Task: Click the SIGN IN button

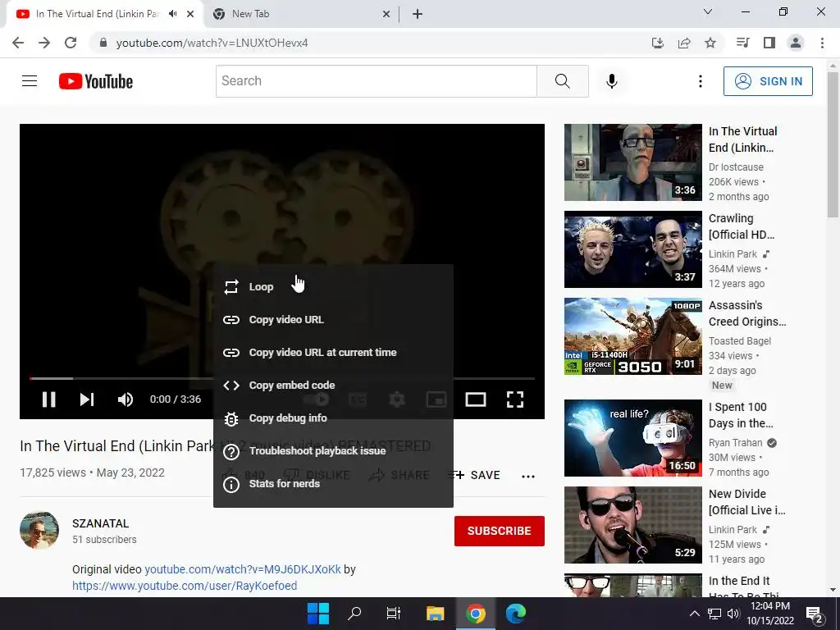Action: point(768,81)
